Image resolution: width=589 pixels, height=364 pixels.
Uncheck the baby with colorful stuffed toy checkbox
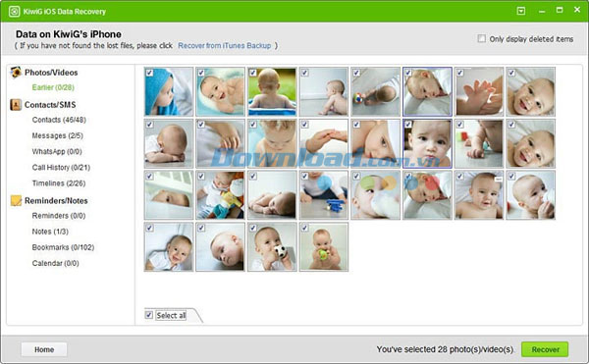point(201,176)
